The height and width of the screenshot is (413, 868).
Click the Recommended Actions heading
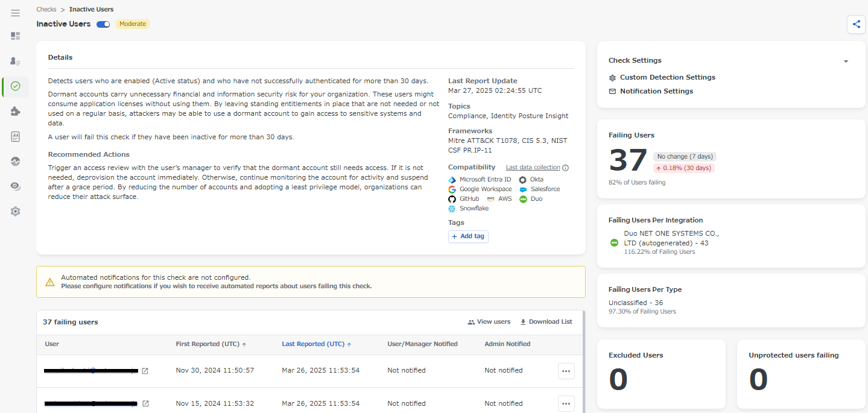[x=89, y=155]
